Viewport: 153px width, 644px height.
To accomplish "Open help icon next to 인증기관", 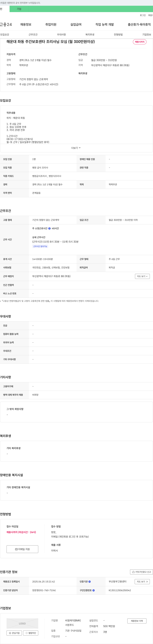I will coord(90,582).
